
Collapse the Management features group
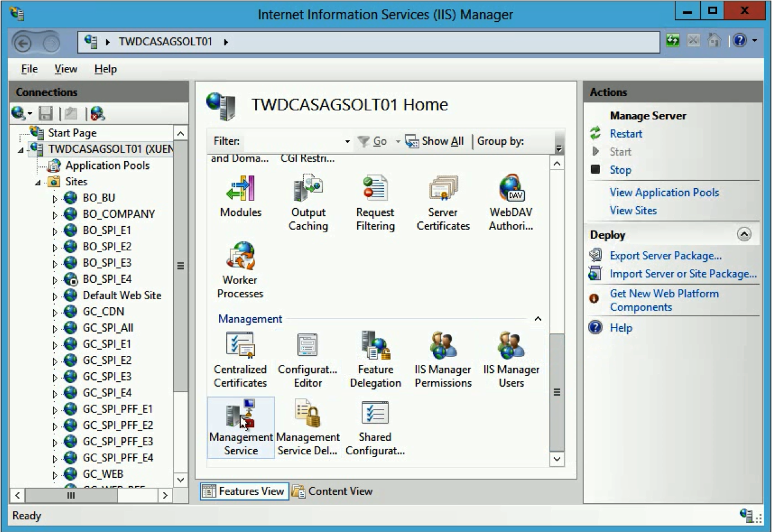point(538,318)
